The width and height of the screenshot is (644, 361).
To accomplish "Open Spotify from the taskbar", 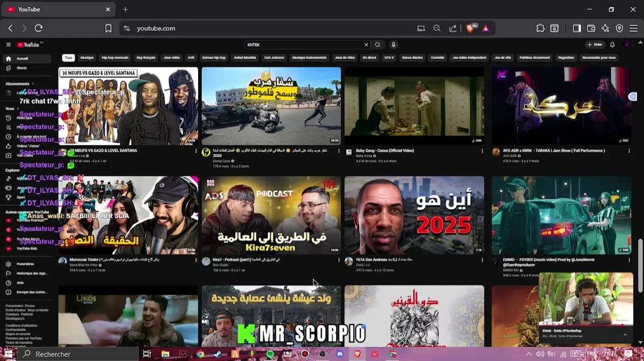I will [x=270, y=354].
